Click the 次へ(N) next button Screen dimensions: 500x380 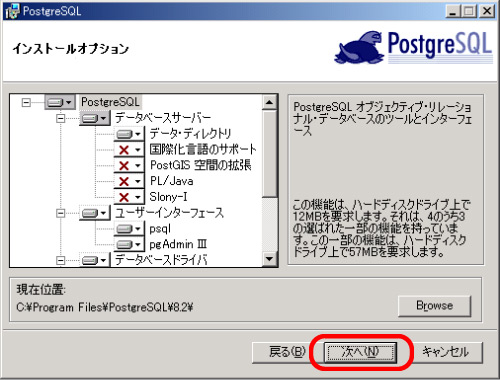coord(360,352)
